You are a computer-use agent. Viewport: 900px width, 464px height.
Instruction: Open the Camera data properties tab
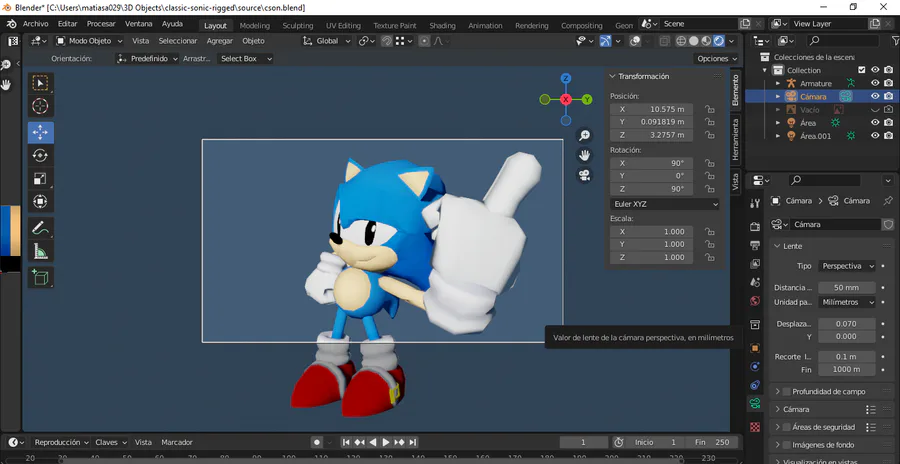click(755, 403)
